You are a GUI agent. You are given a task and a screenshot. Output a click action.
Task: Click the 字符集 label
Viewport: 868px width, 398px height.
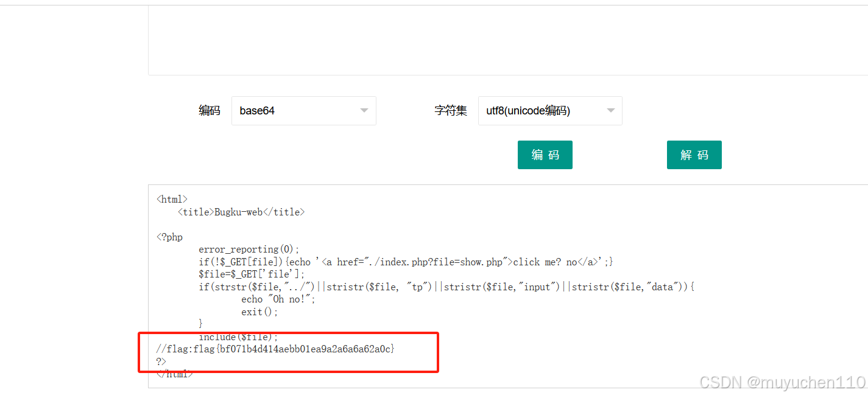(451, 111)
